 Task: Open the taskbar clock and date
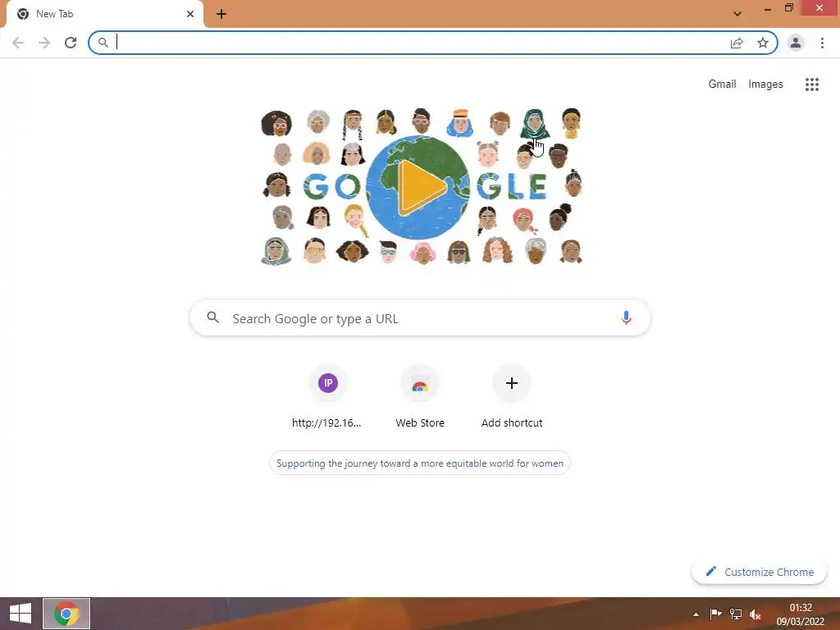click(801, 614)
